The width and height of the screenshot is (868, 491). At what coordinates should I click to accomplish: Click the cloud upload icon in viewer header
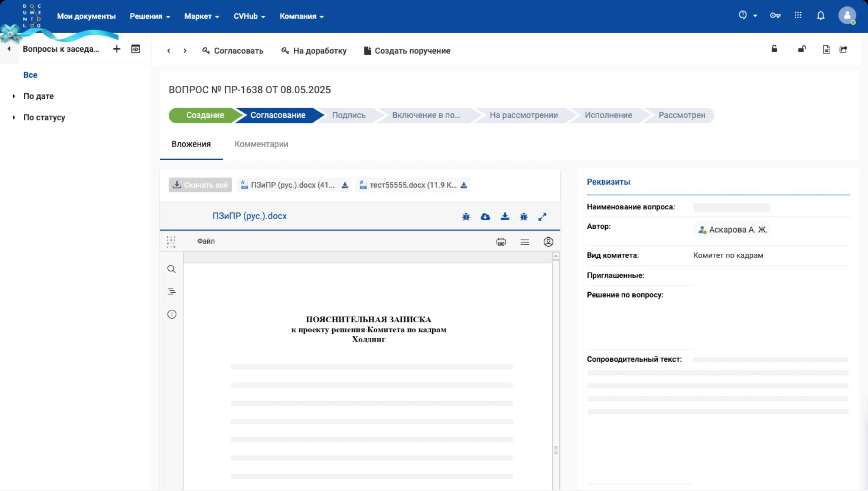point(485,216)
